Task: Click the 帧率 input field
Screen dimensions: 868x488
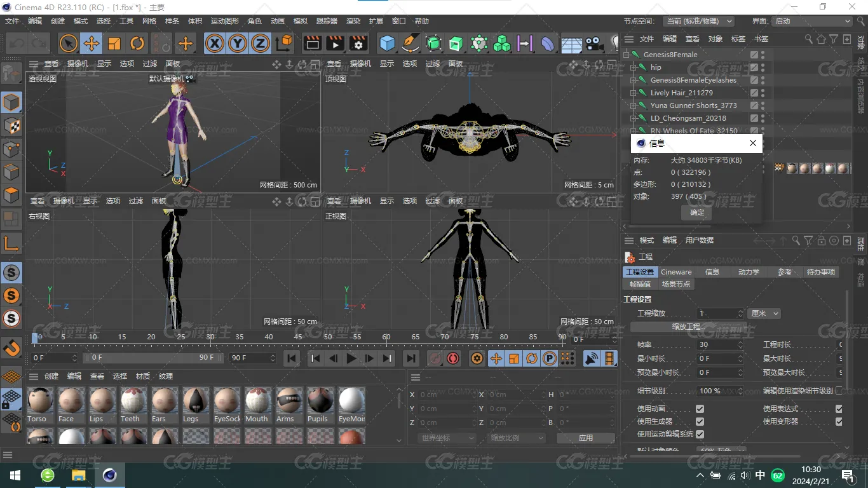Action: pyautogui.click(x=720, y=344)
